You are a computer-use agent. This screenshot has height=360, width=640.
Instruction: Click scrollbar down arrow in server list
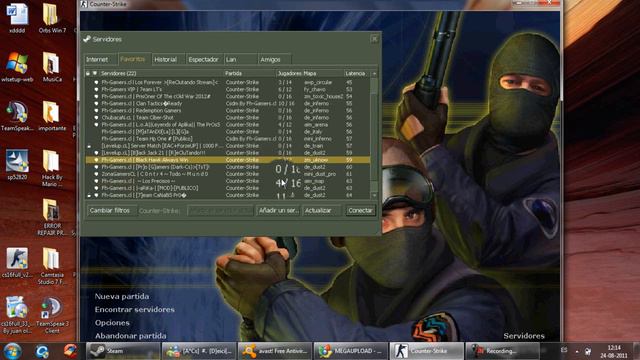click(x=374, y=196)
